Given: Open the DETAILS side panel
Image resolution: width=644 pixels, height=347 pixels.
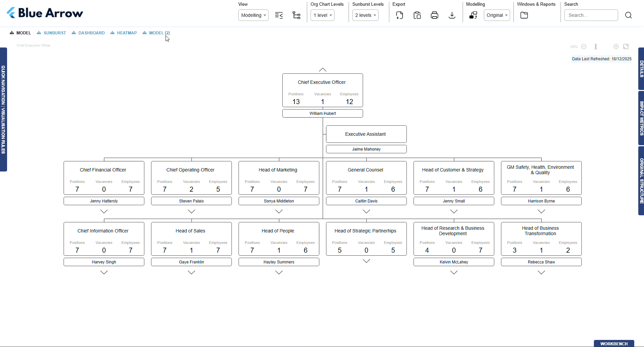Looking at the screenshot, I should point(641,69).
